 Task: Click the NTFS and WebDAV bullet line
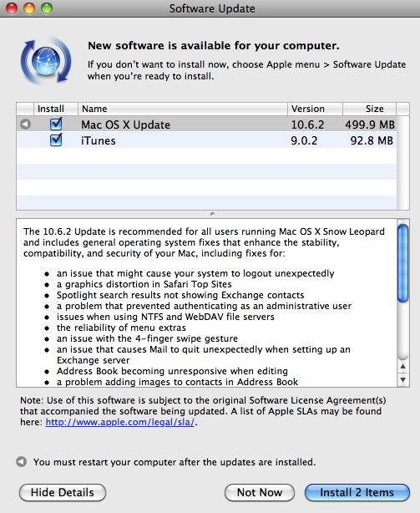(x=165, y=317)
